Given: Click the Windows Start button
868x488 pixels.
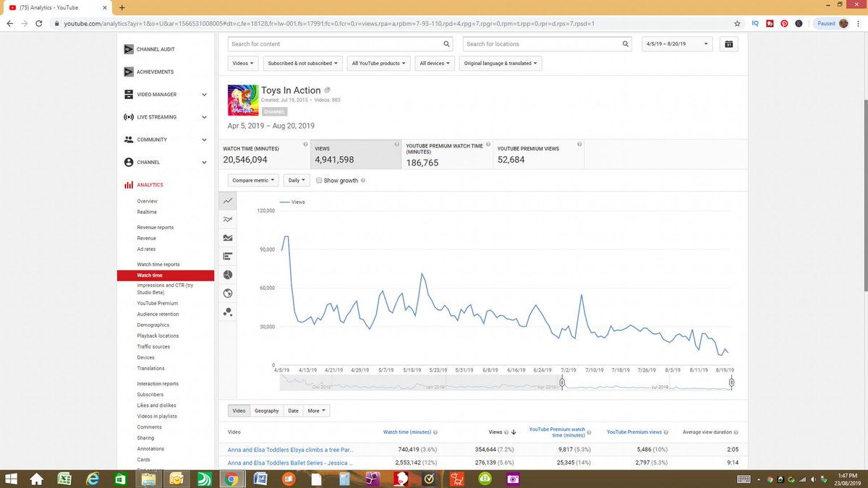Looking at the screenshot, I should (12, 479).
